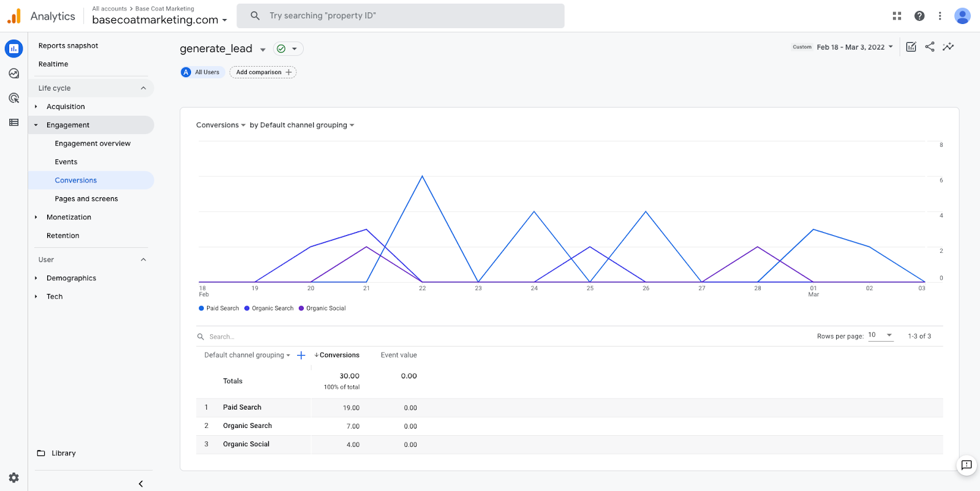
Task: Click the Library folder icon
Action: click(x=41, y=453)
